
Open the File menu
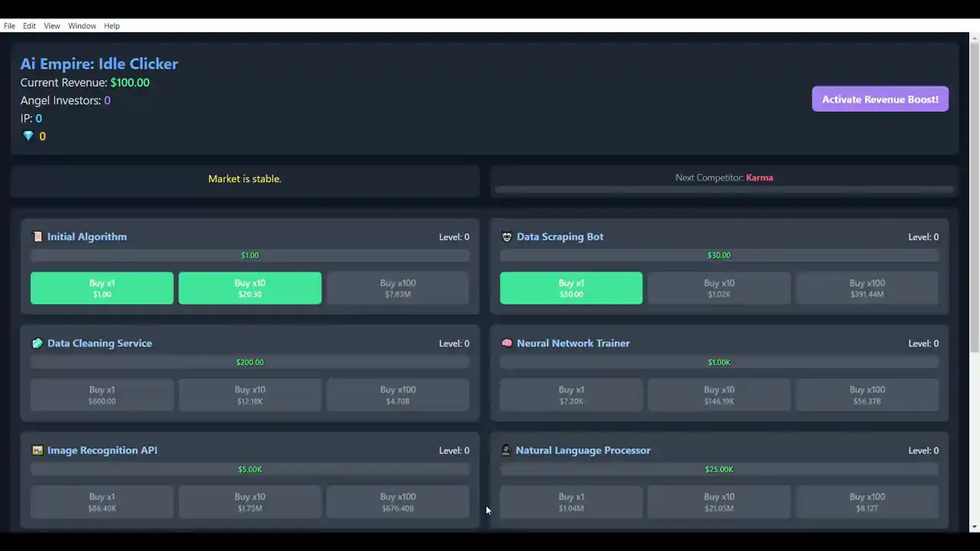point(9,26)
